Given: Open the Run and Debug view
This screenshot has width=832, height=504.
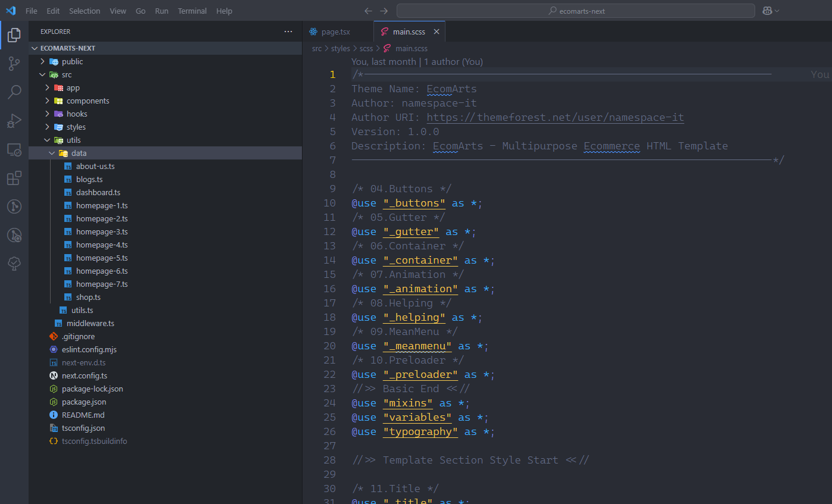Looking at the screenshot, I should pos(14,121).
